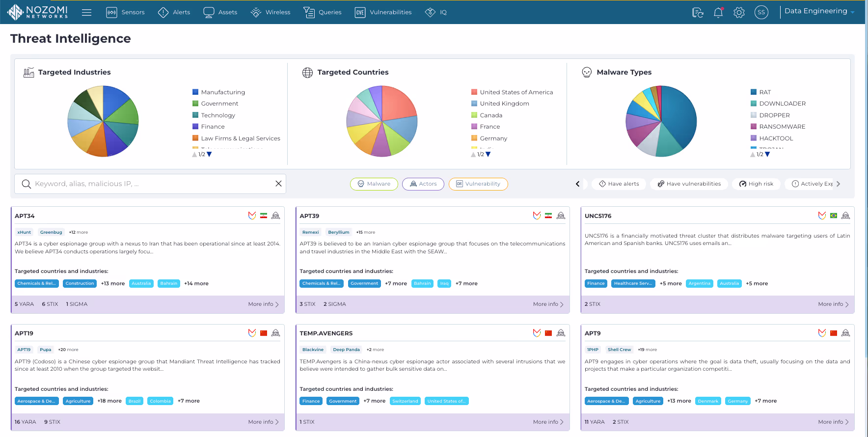Click the threat actor icon on UNC5176 card
The image size is (868, 437).
point(845,216)
